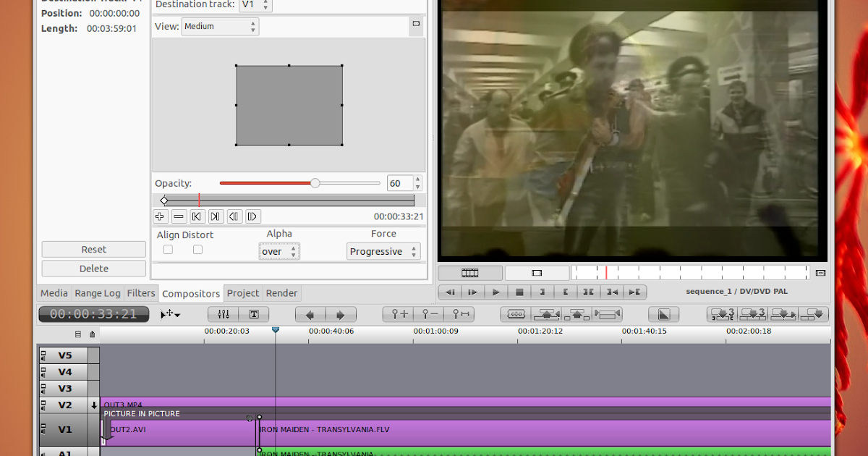This screenshot has height=456, width=868.
Task: Click the Reset button
Action: (93, 249)
